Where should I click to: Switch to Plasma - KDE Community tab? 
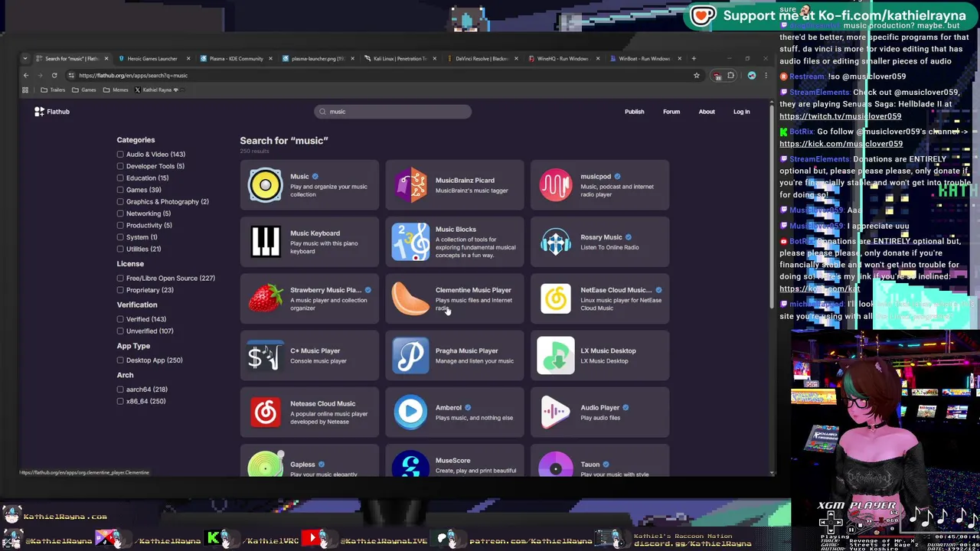point(236,58)
